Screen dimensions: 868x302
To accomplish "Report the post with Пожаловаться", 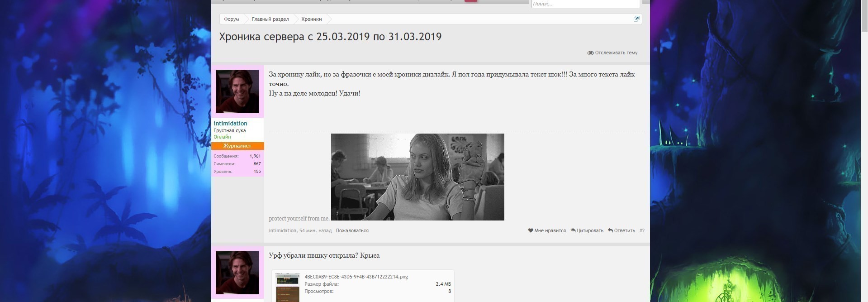I will click(352, 230).
